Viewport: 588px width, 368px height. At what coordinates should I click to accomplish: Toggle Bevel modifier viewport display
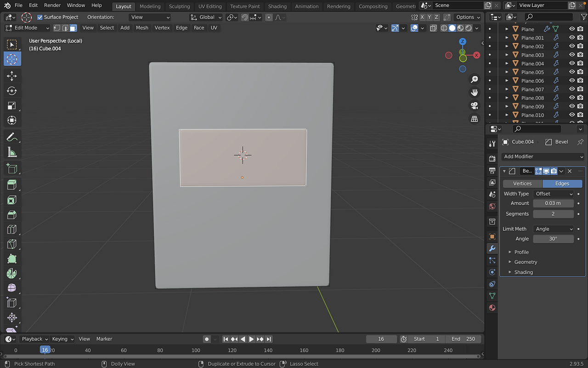pyautogui.click(x=546, y=171)
